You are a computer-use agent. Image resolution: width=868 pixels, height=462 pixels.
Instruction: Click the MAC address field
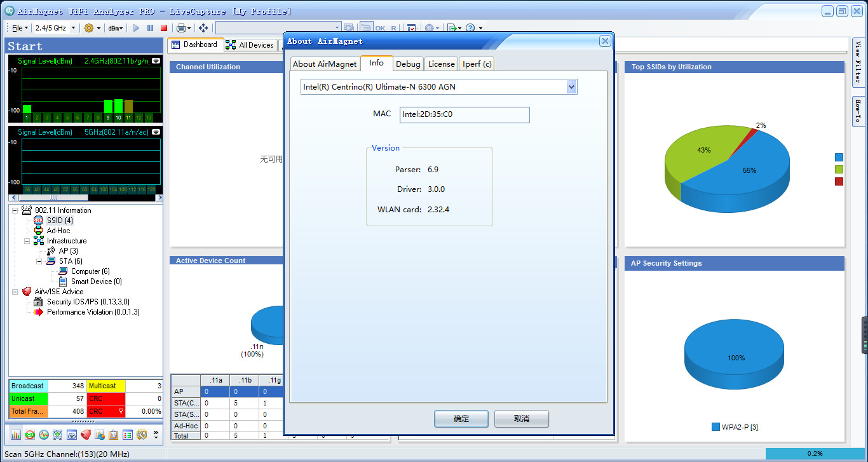tap(465, 115)
